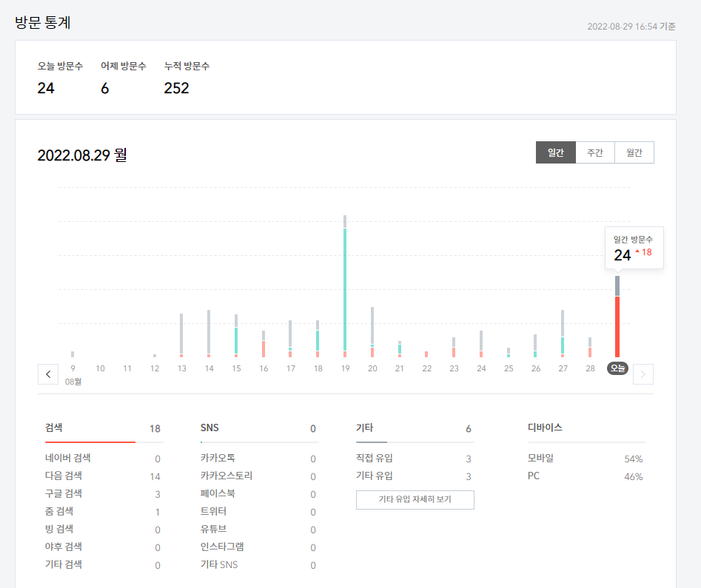Viewport: 701px width, 588px height.
Task: Switch to 일간 daily view
Action: coord(556,153)
